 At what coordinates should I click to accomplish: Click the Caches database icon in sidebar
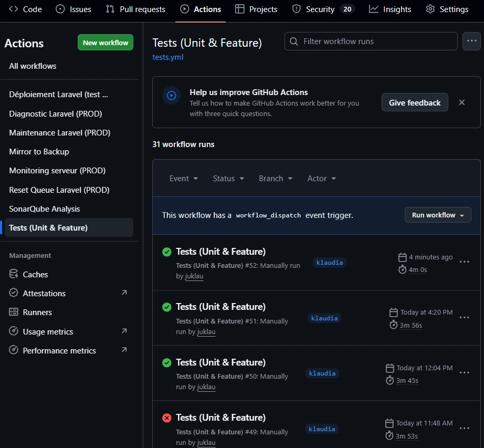(x=14, y=274)
